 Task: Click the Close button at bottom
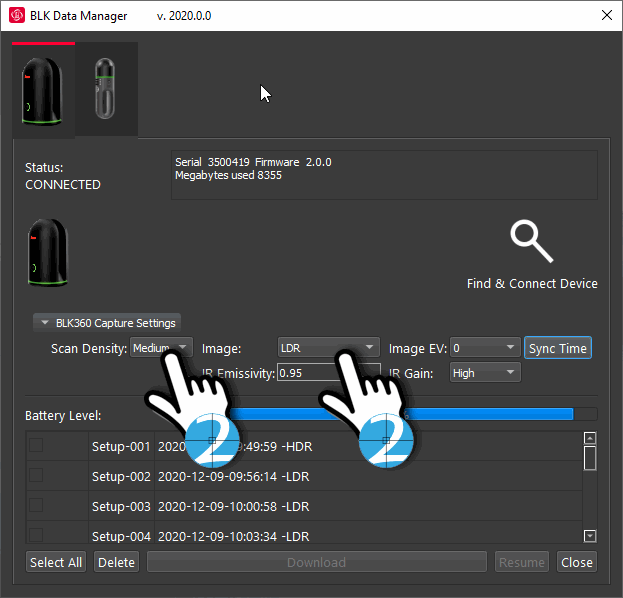[577, 562]
